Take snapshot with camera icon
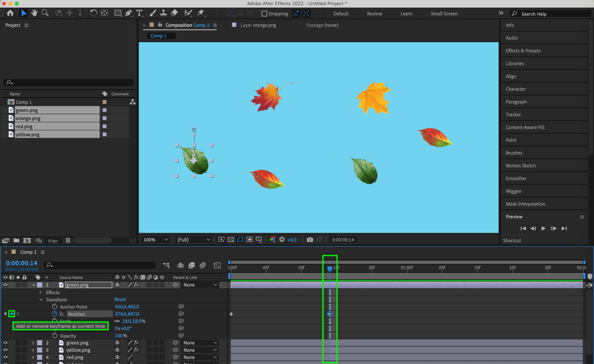Viewport: 594px width, 364px height. tap(310, 239)
